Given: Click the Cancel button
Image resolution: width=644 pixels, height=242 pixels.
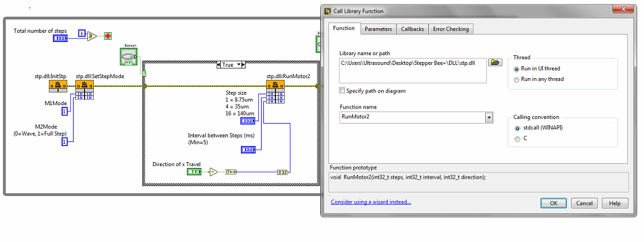Looking at the screenshot, I should point(584,203).
